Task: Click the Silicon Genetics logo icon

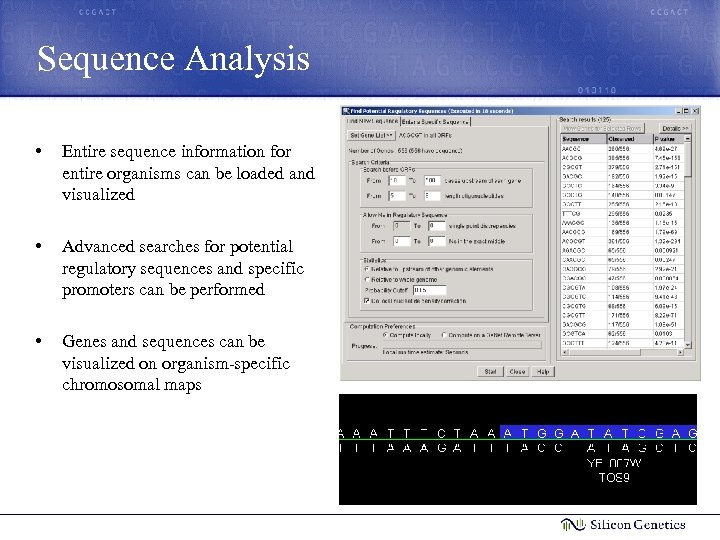Action: (573, 524)
